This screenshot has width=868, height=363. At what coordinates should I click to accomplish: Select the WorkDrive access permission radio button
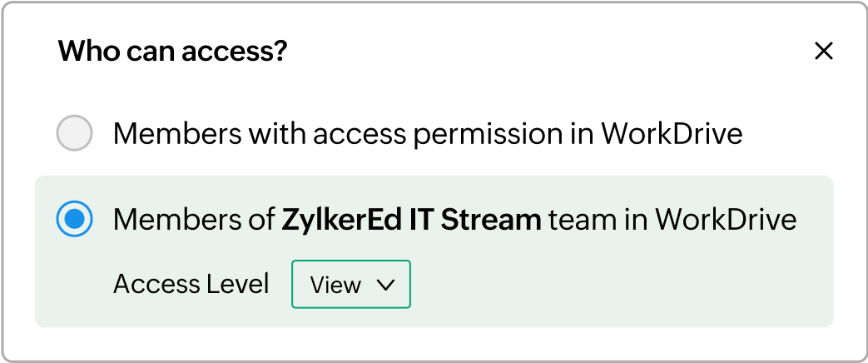pos(74,133)
